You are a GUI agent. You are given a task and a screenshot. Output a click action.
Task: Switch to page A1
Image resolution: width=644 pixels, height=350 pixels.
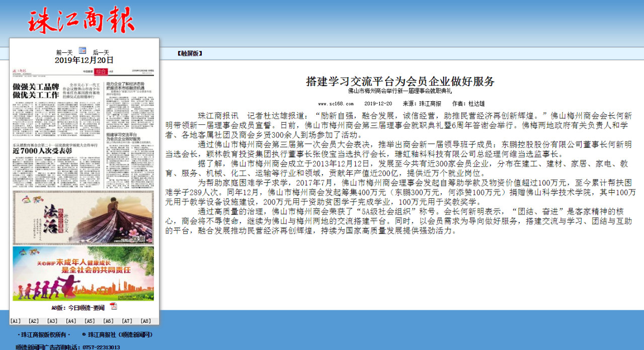coord(16,321)
